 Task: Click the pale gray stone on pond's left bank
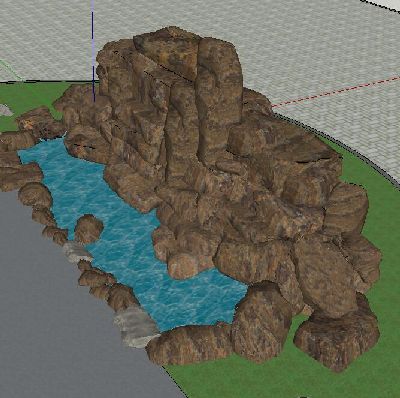(x=76, y=253)
